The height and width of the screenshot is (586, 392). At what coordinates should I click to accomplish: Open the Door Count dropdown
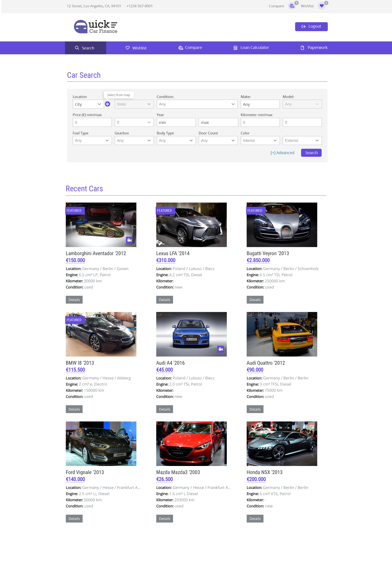click(218, 141)
